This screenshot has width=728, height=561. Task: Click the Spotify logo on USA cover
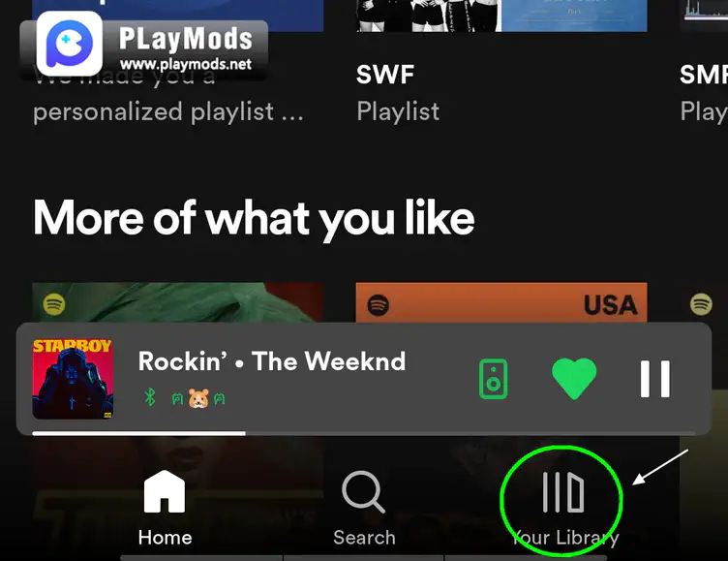coord(378,305)
